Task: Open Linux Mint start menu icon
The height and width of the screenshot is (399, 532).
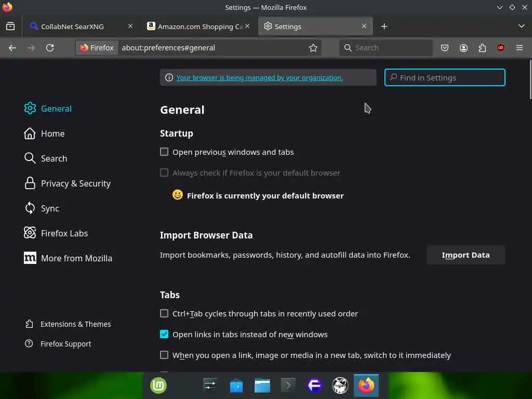Action: point(158,385)
